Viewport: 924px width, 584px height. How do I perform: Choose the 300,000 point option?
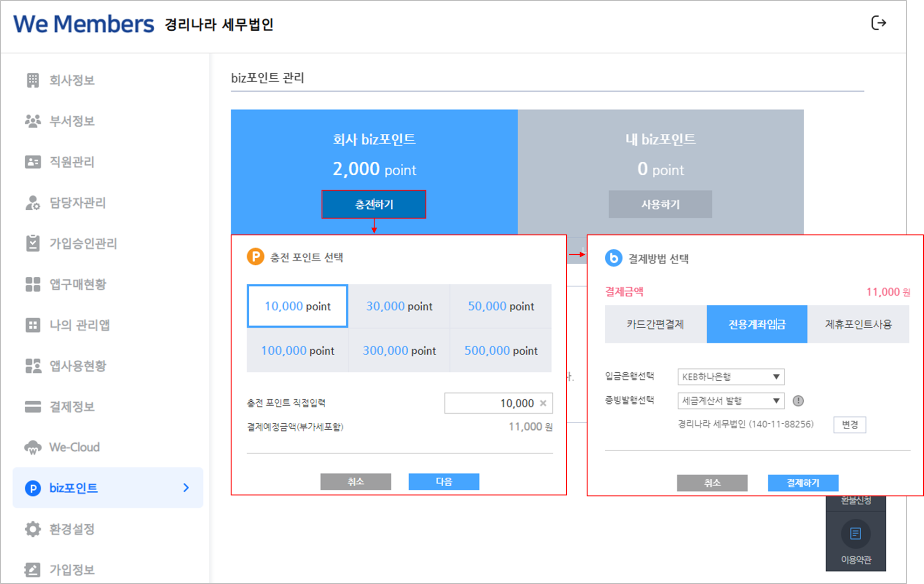point(399,350)
